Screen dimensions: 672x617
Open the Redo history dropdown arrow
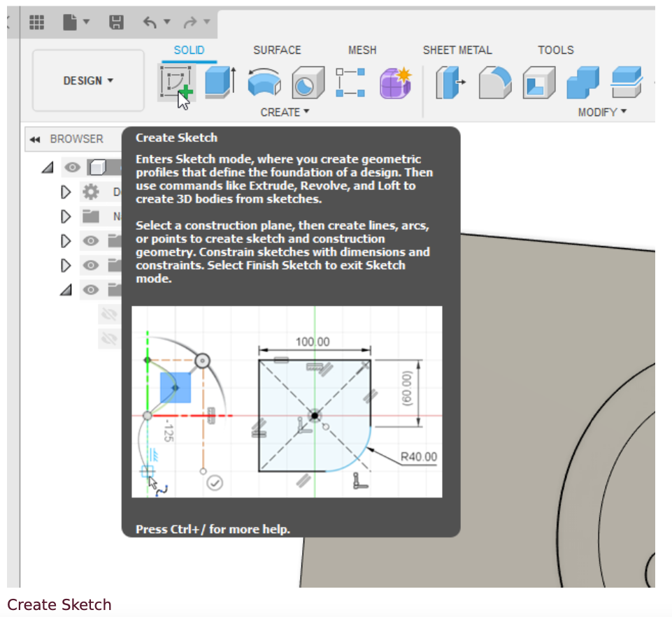point(206,22)
